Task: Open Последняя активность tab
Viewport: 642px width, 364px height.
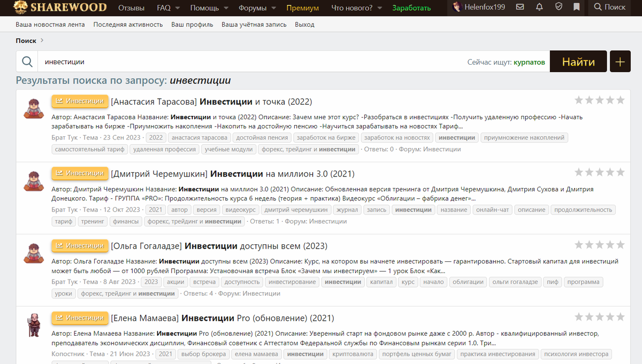Action: click(x=128, y=25)
